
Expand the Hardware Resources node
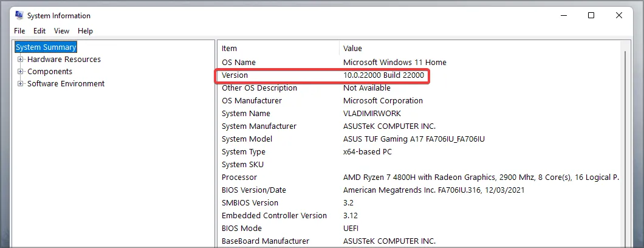pyautogui.click(x=21, y=60)
